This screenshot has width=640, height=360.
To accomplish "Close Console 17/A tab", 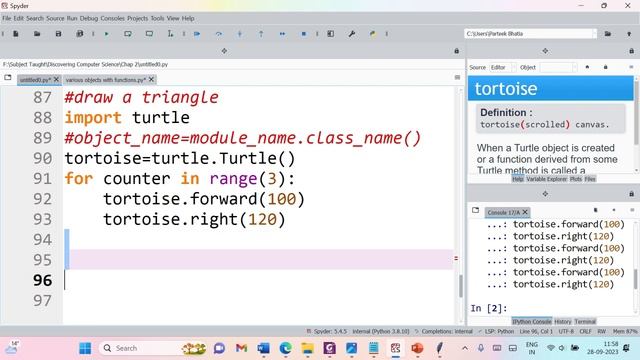I will [525, 212].
